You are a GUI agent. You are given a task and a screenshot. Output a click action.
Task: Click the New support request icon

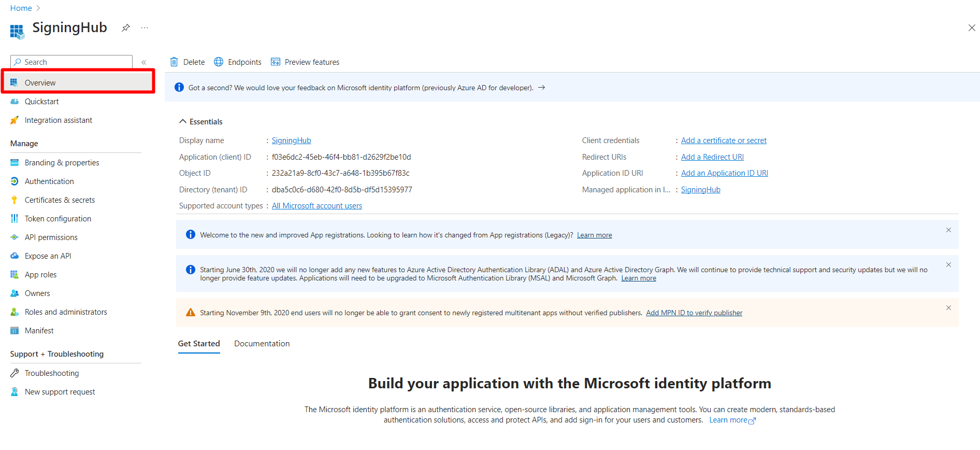click(15, 392)
